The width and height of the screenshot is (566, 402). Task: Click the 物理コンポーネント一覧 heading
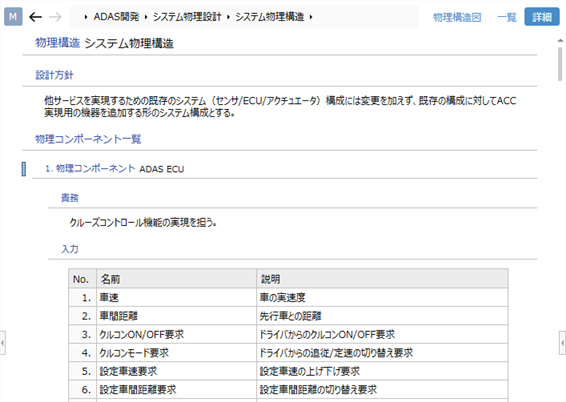[88, 139]
